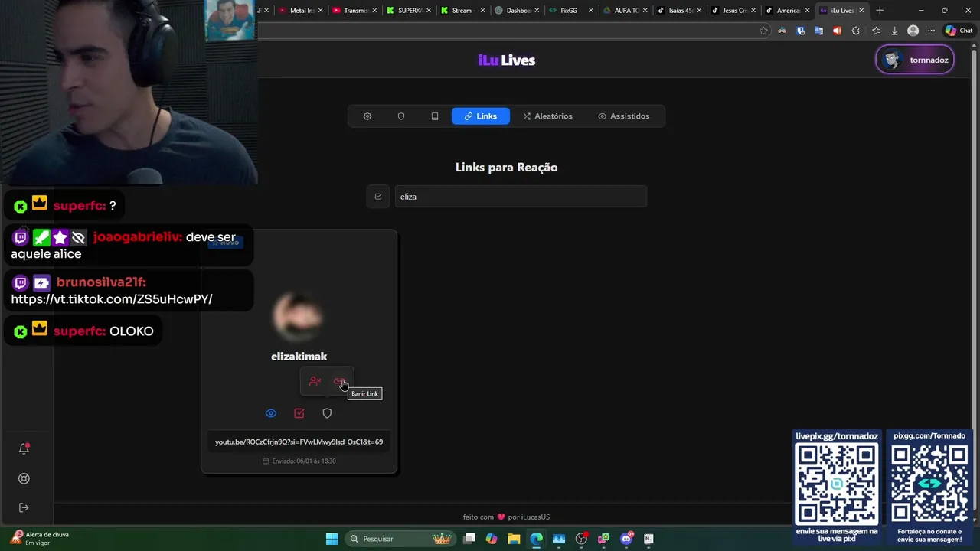The width and height of the screenshot is (980, 551).
Task: Close the PixGG browser tab
Action: (x=590, y=11)
